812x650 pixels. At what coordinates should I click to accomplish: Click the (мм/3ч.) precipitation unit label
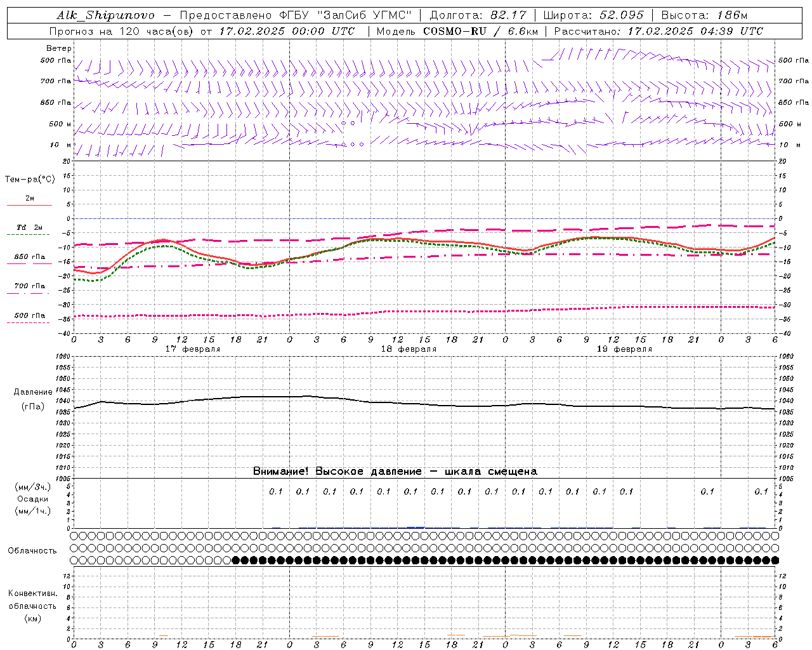click(x=33, y=487)
